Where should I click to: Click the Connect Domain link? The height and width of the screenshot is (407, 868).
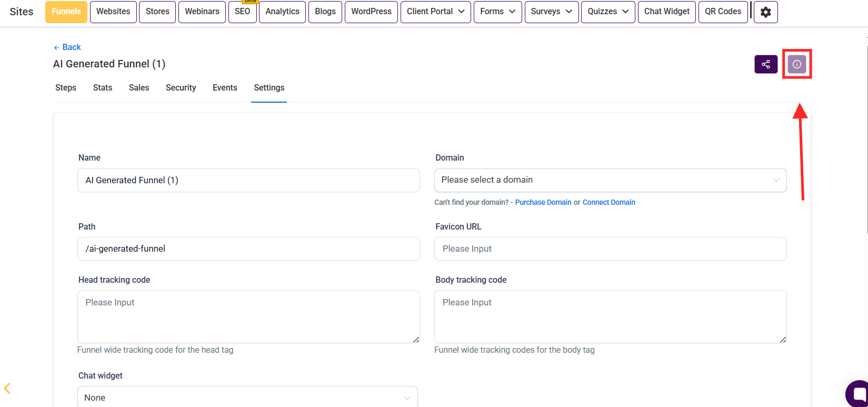(x=608, y=202)
